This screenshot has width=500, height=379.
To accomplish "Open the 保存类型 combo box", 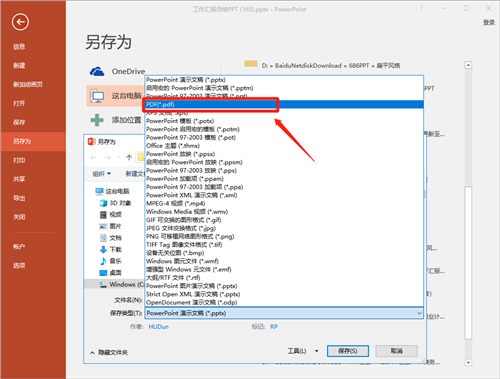I will click(x=284, y=313).
